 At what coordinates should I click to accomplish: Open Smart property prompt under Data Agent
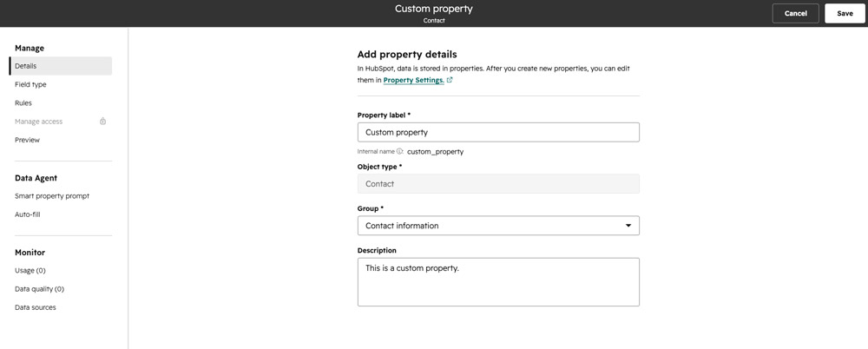[x=52, y=196]
